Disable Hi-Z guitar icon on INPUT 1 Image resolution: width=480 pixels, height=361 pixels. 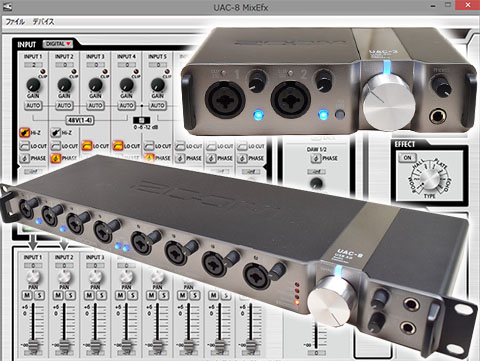click(24, 133)
